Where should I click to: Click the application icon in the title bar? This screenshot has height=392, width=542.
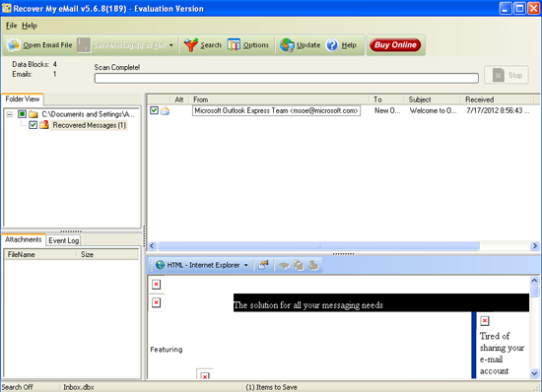(x=7, y=8)
